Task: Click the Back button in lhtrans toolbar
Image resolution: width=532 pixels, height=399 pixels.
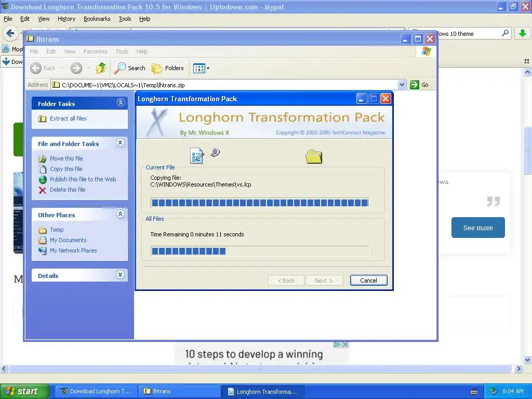Action: click(43, 68)
